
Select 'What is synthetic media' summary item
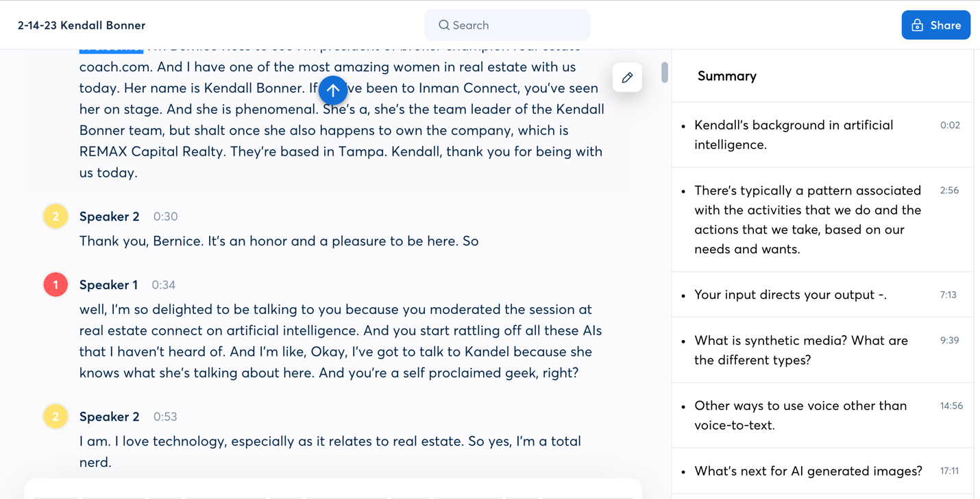coord(800,350)
